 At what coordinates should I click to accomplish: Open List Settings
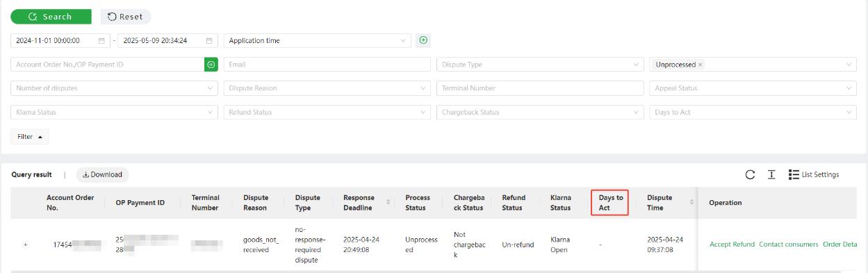(814, 174)
